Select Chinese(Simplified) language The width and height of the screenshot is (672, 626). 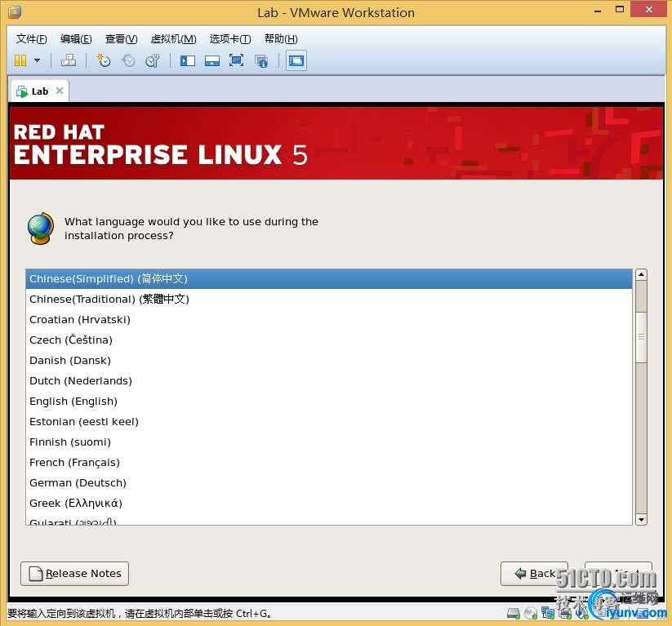[329, 279]
